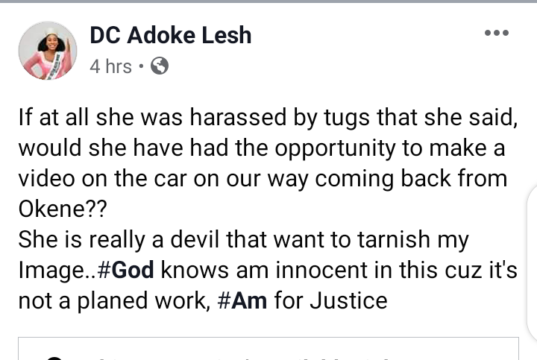Open the embedded shared post card
This screenshot has height=360, width=537.
tap(268, 349)
